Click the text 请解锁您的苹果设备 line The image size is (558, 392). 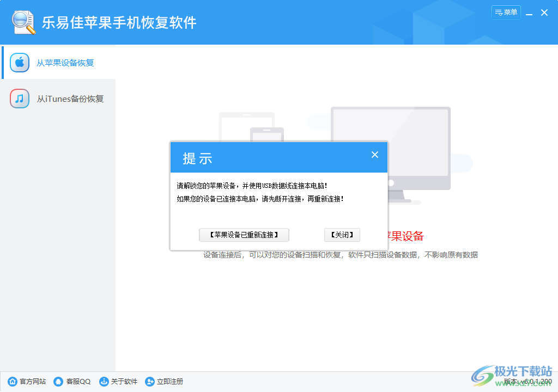click(252, 186)
